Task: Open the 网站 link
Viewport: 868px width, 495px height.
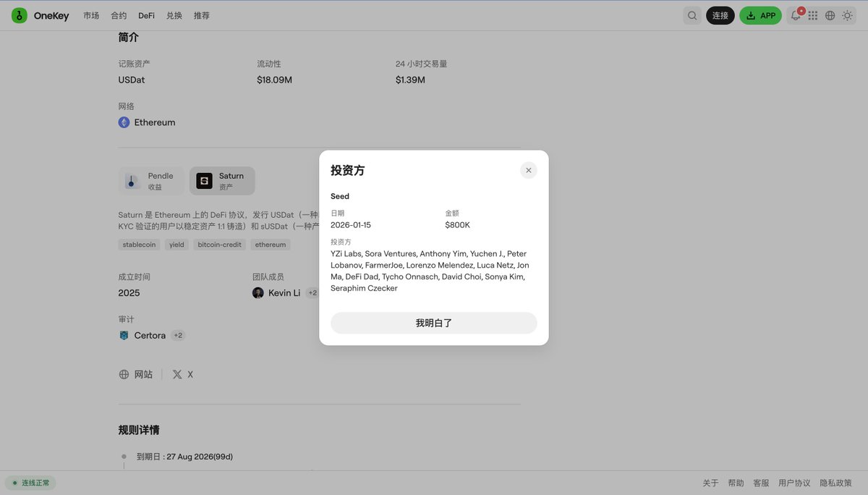Action: pos(143,374)
